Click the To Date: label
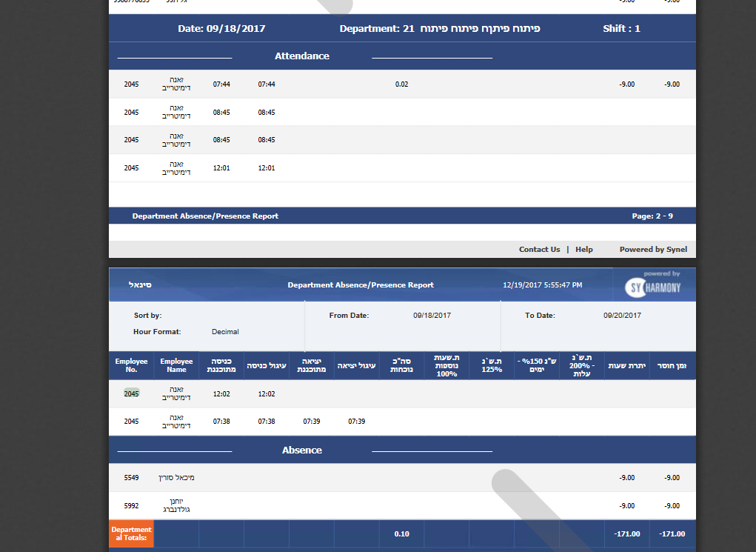Screen dimensions: 756x552 [540, 316]
